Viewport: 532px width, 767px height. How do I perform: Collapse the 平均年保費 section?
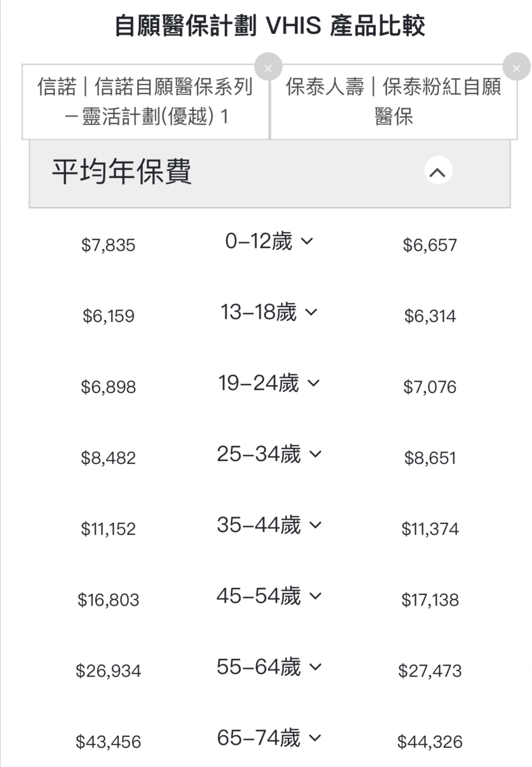438,171
